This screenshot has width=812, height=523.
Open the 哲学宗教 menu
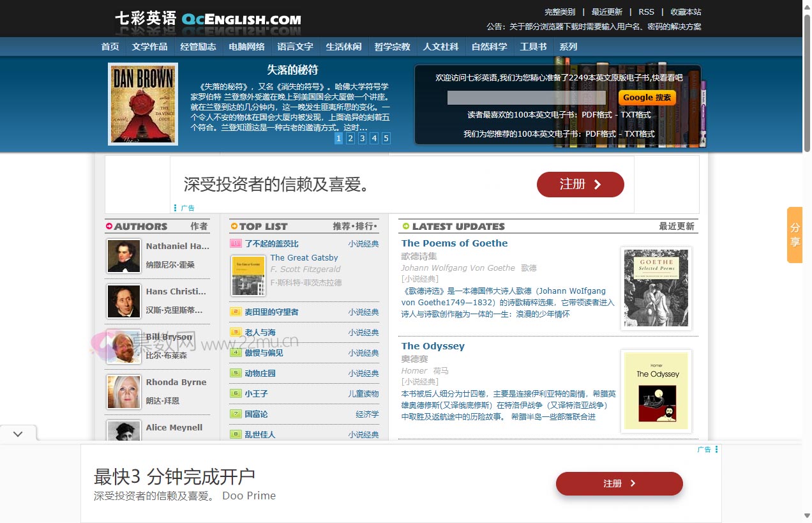click(392, 46)
